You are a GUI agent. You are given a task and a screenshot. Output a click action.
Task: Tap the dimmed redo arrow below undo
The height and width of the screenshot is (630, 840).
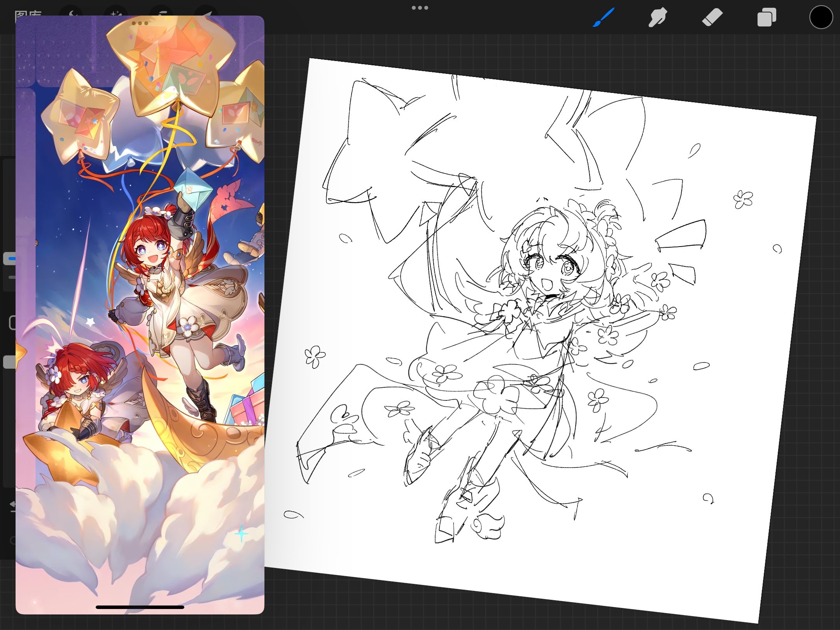click(12, 540)
